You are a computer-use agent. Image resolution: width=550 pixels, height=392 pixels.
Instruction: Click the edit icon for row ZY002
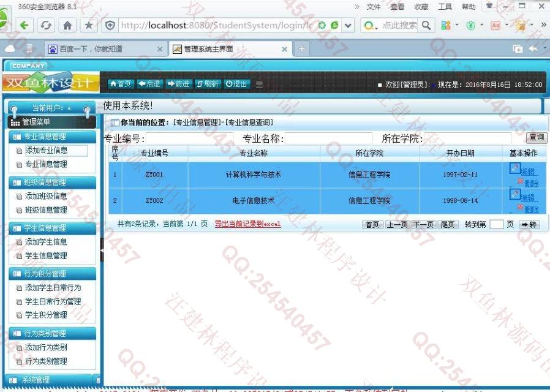point(514,194)
